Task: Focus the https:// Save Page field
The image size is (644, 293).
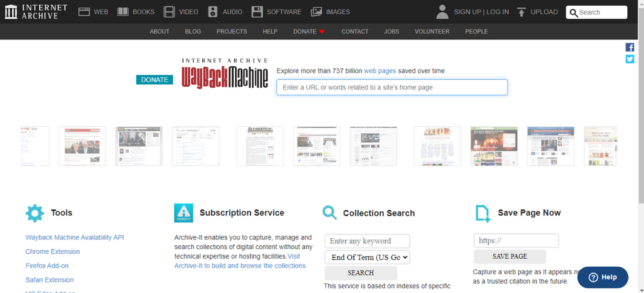Action: (x=516, y=241)
